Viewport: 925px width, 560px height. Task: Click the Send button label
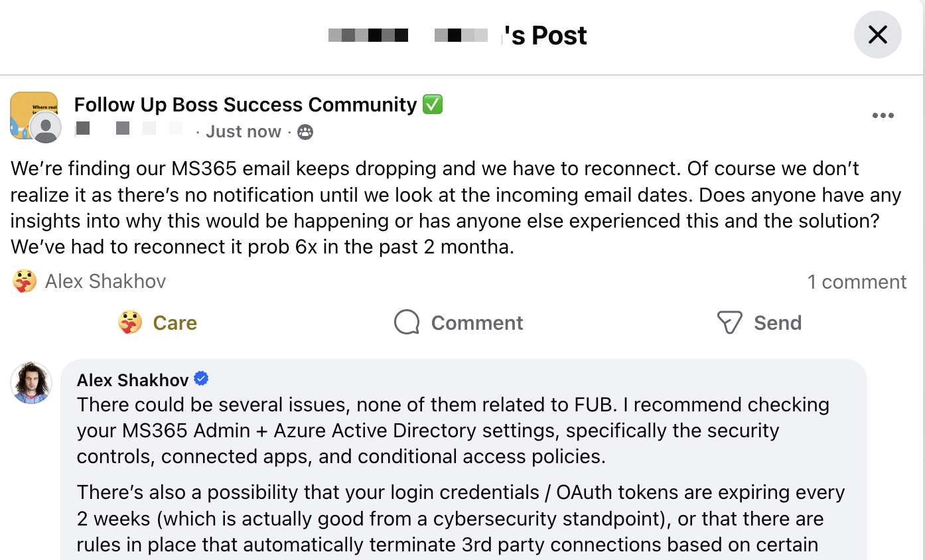(x=778, y=322)
